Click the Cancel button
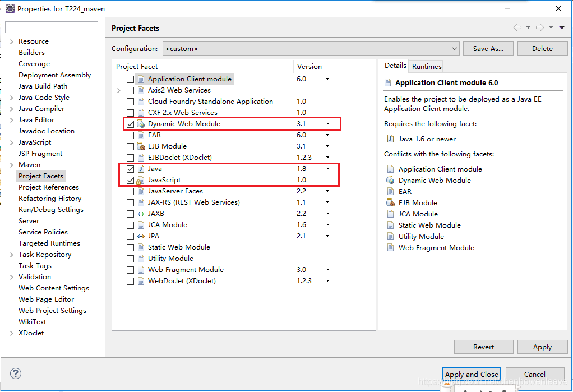573x392 pixels. point(535,375)
